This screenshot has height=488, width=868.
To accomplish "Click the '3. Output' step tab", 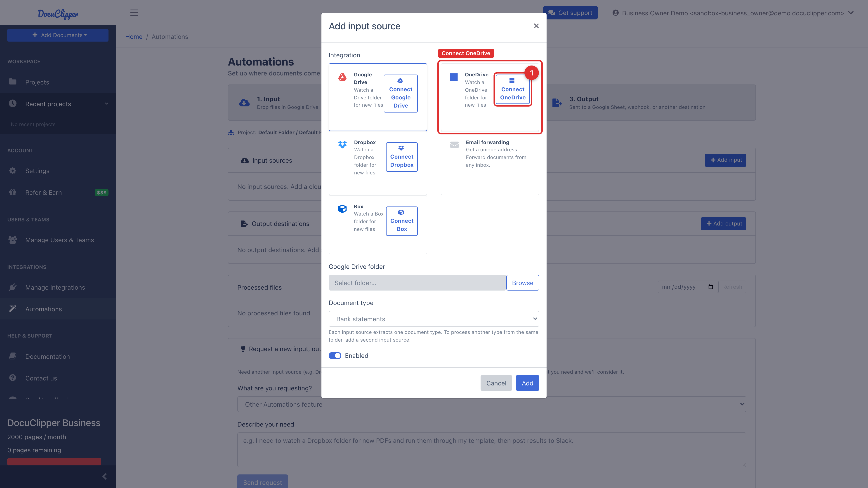I will pyautogui.click(x=651, y=103).
